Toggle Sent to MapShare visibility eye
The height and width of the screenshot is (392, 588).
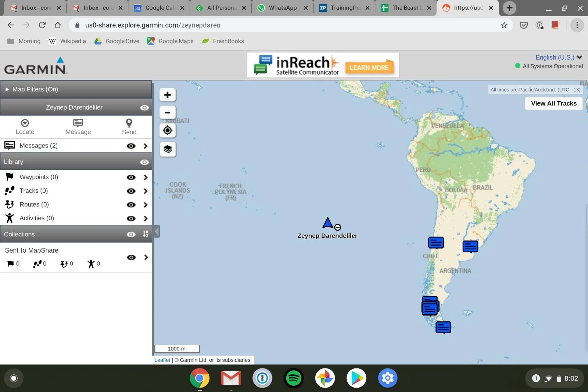pyautogui.click(x=131, y=257)
